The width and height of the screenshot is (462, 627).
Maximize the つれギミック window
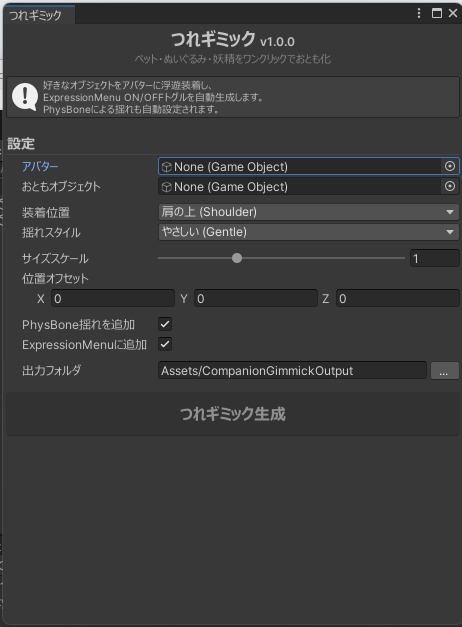436,13
